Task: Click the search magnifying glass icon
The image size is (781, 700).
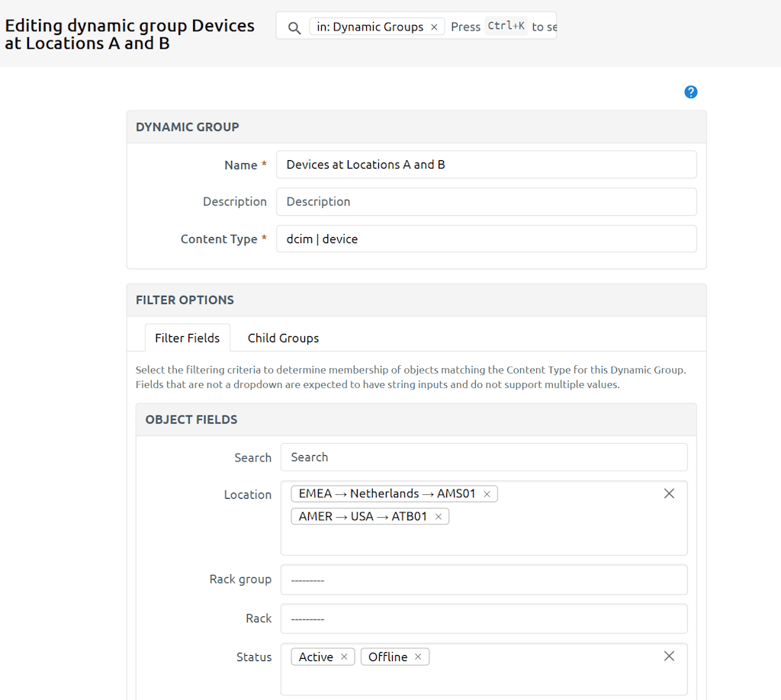Action: click(x=294, y=26)
